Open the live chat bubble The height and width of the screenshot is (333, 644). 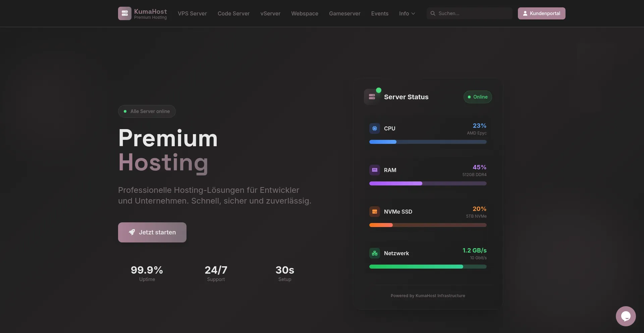626,316
